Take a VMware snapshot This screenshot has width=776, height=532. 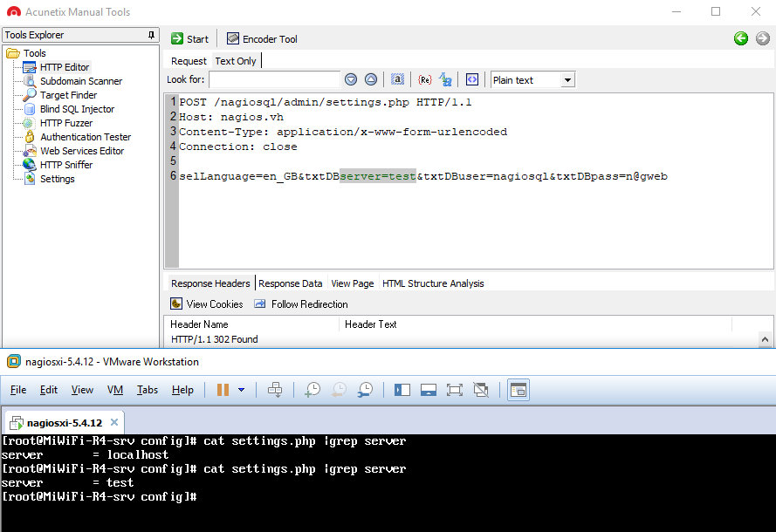[312, 390]
